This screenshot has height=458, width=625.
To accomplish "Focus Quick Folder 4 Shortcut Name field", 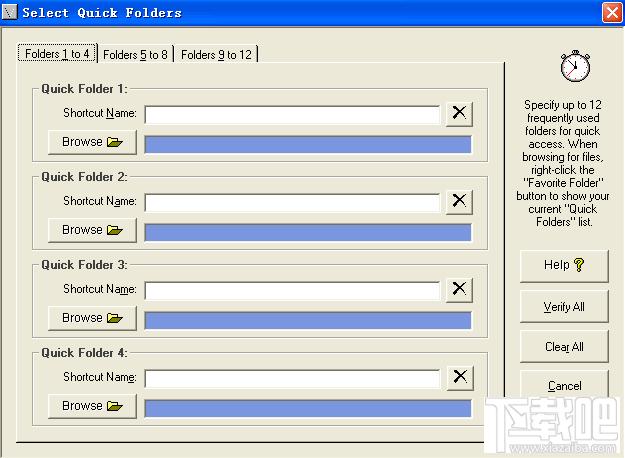I will pos(292,378).
